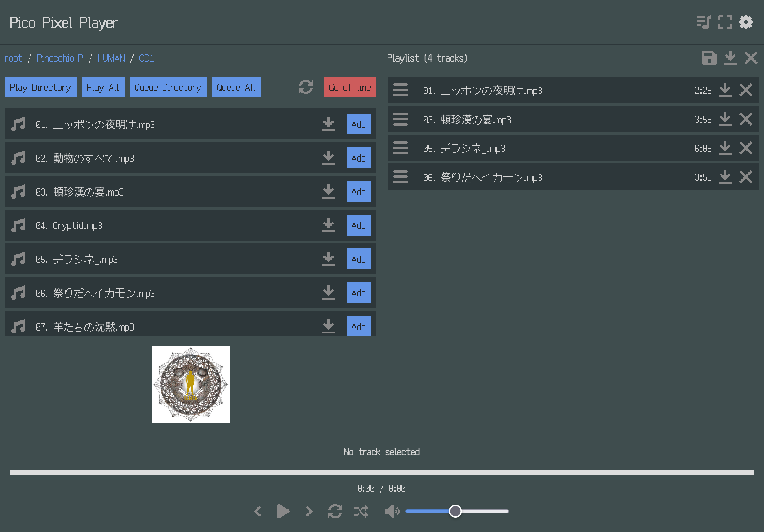Add 04. Cryptid.mp3 to playlist

[359, 225]
